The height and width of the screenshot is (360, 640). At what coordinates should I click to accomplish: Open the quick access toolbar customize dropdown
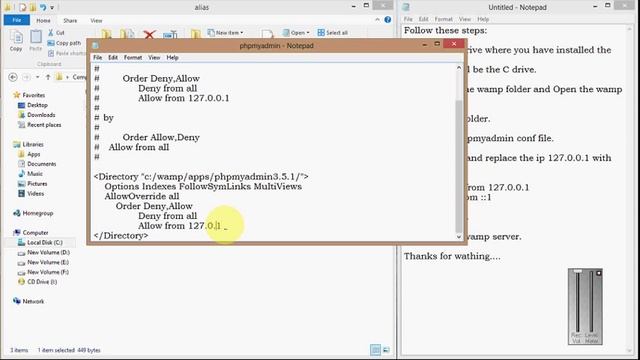click(x=52, y=7)
